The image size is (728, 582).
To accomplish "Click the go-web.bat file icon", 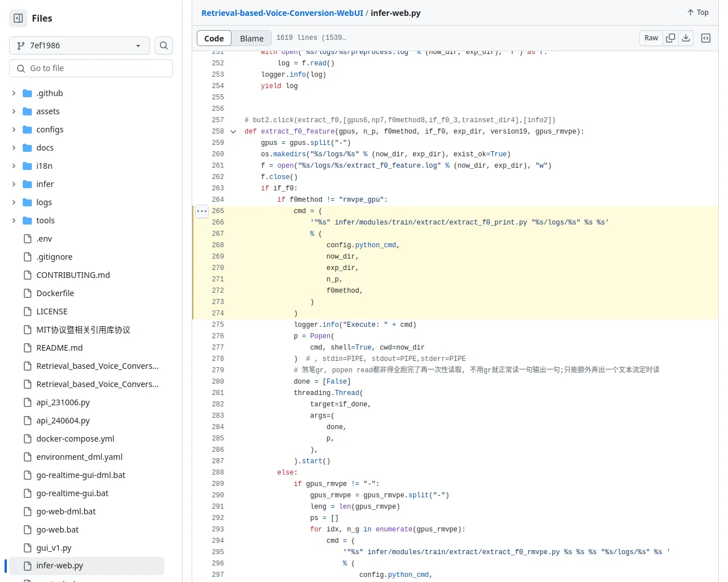I will [27, 530].
